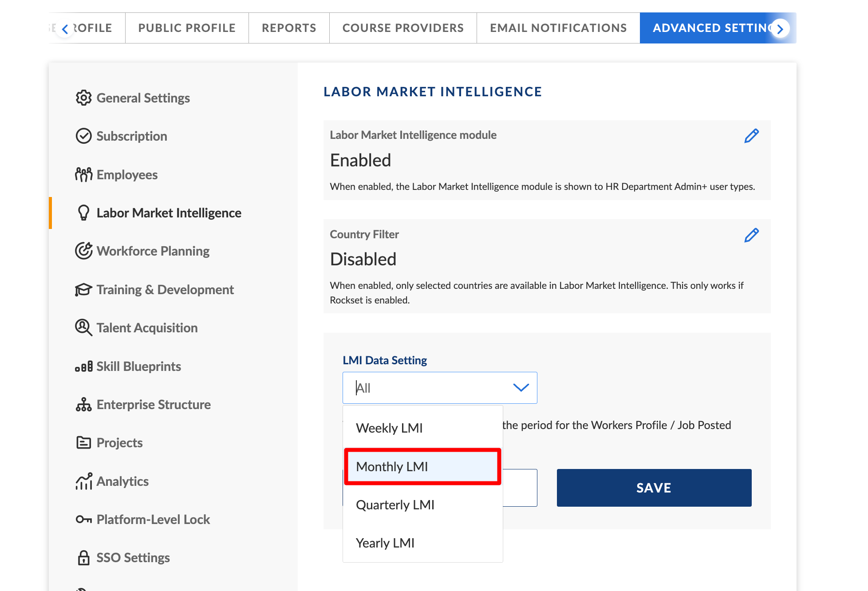Edit the Country Filter setting

click(x=751, y=235)
